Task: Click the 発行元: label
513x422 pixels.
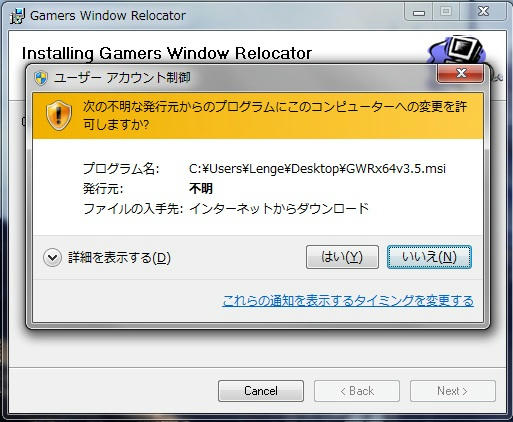Action: click(103, 189)
